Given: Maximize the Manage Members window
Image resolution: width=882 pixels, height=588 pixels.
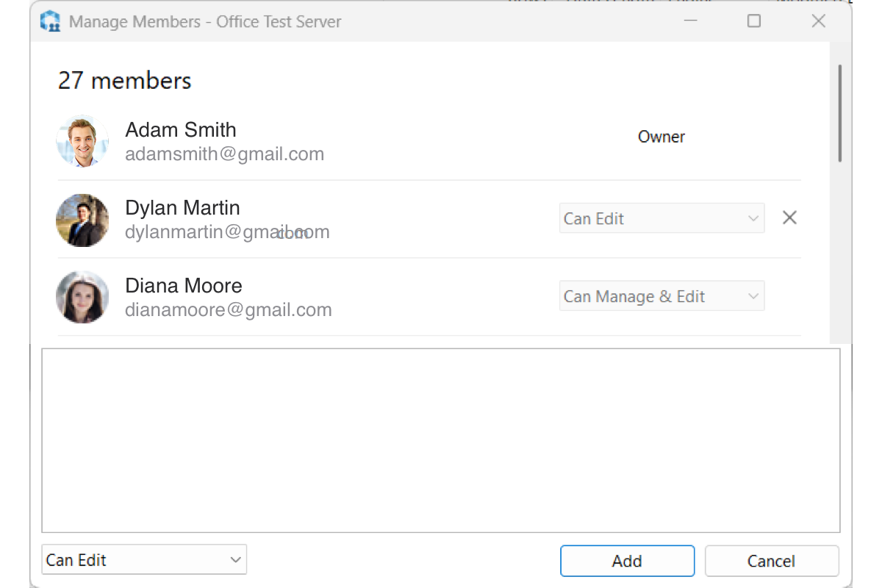Looking at the screenshot, I should coord(753,21).
